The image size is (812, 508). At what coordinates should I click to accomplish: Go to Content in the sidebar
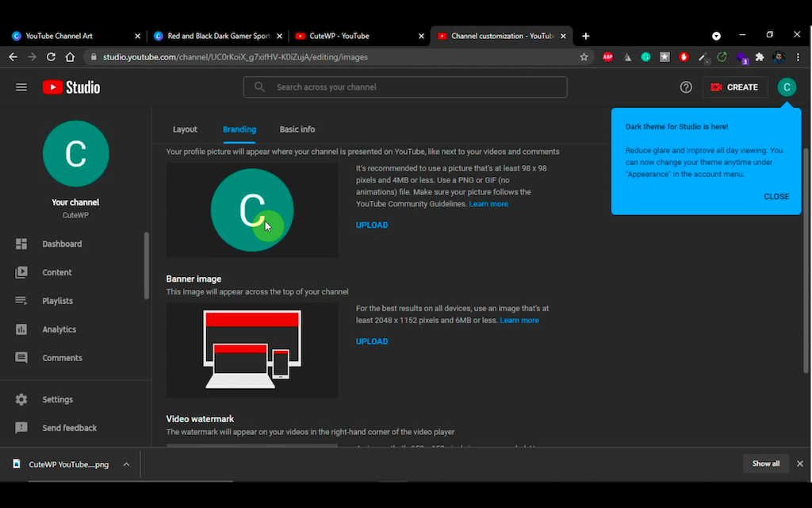(x=56, y=272)
